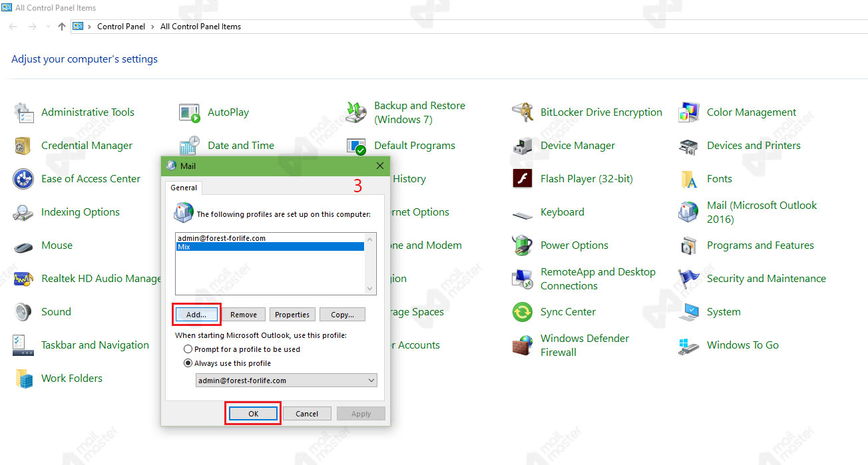Open the Date and Time icon
This screenshot has height=465, width=868.
click(190, 146)
